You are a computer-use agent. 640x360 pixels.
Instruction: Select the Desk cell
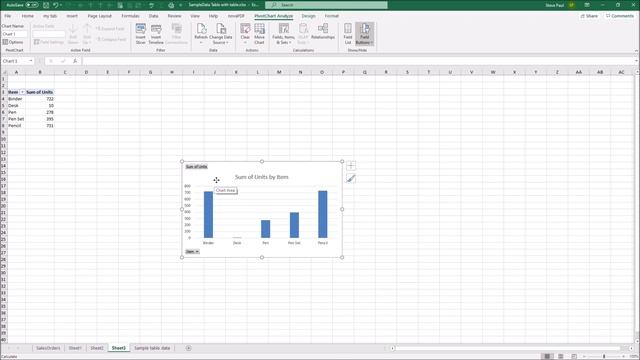point(16,105)
